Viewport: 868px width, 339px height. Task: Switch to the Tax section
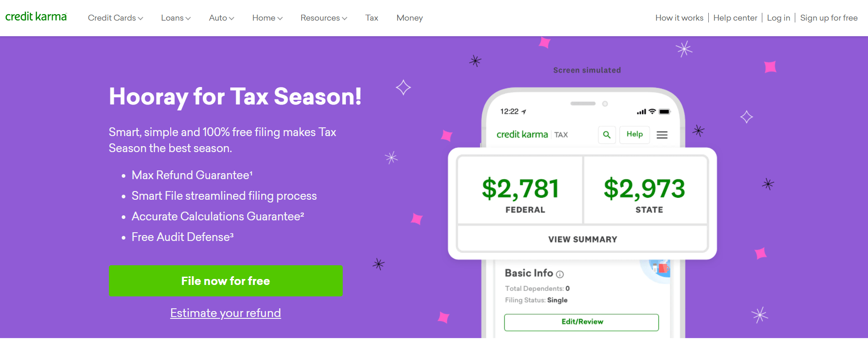pos(372,18)
